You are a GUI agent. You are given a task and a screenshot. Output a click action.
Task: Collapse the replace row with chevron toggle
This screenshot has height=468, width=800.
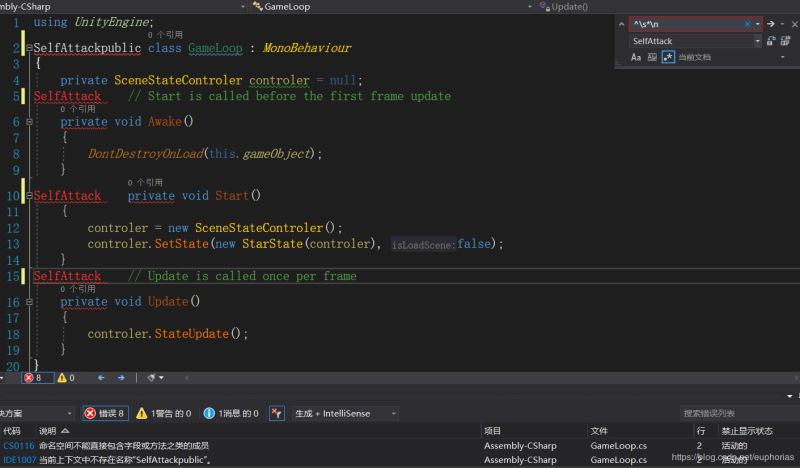click(621, 23)
